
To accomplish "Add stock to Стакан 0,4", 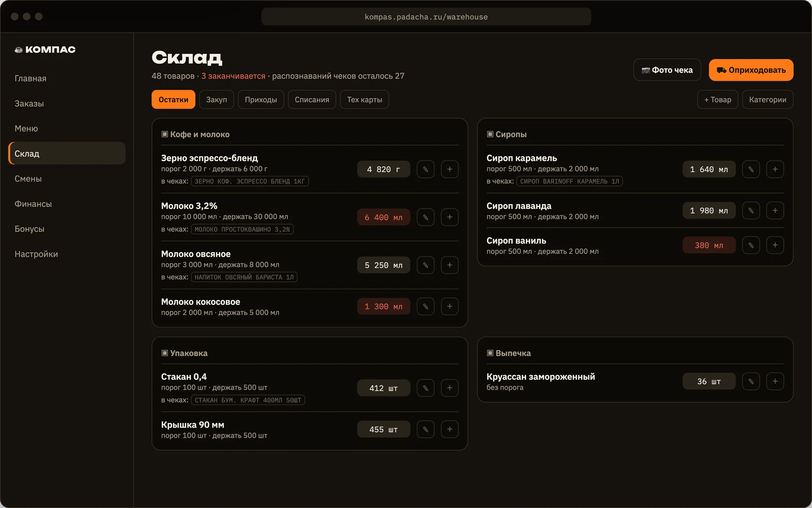I will [450, 388].
